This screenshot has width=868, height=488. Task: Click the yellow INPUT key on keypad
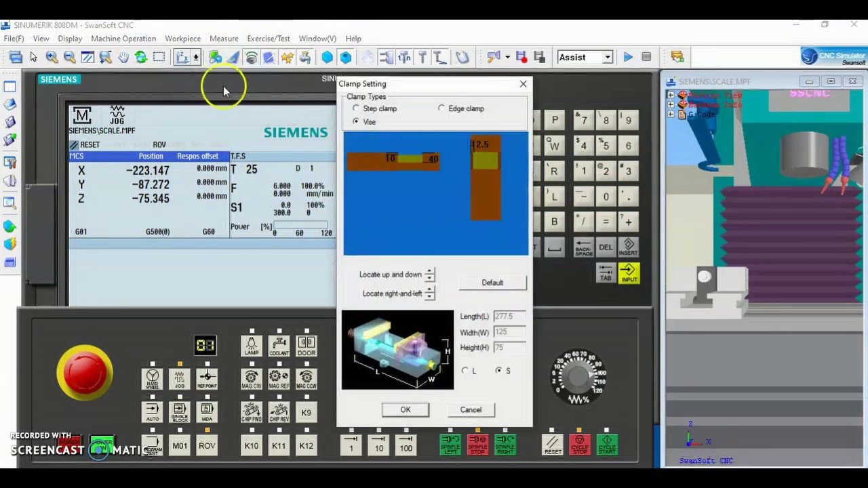click(629, 273)
